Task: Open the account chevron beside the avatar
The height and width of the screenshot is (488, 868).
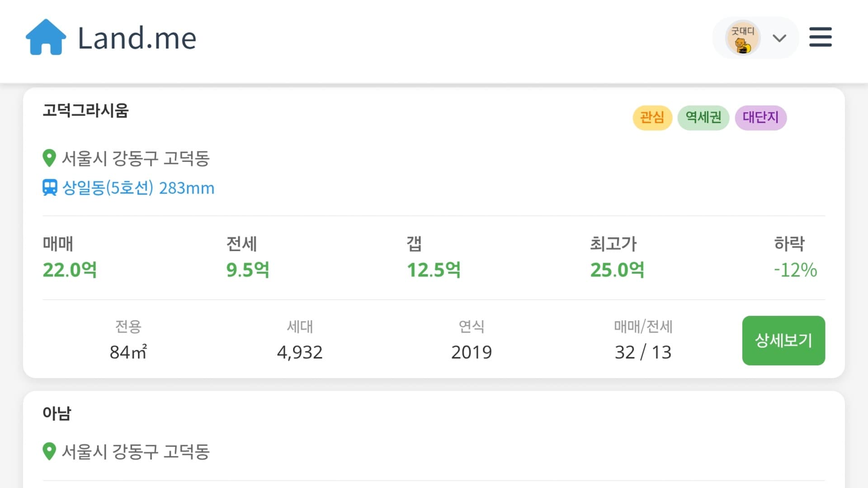Action: (x=779, y=38)
